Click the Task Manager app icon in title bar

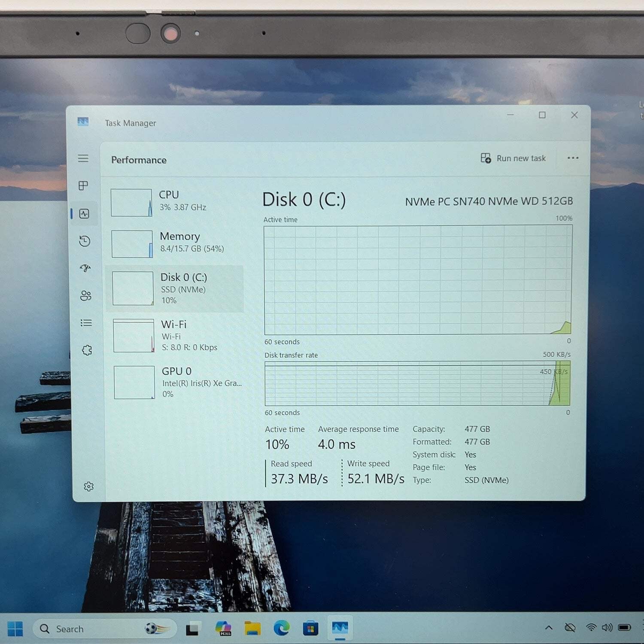[83, 122]
